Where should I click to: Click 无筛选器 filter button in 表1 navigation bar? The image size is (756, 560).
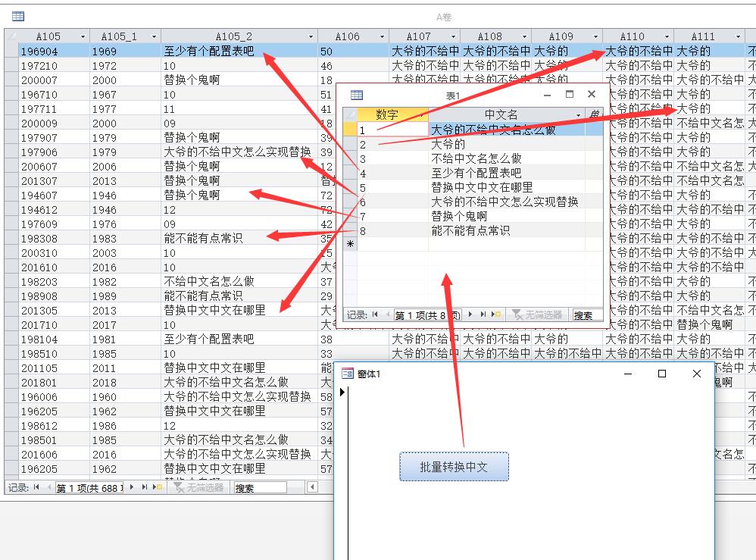point(538,314)
